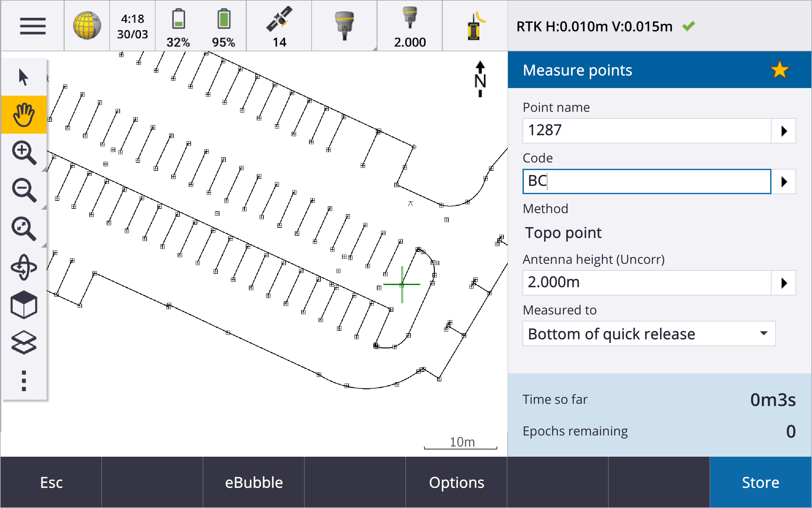Open the satellite icon showing 14

(x=279, y=27)
